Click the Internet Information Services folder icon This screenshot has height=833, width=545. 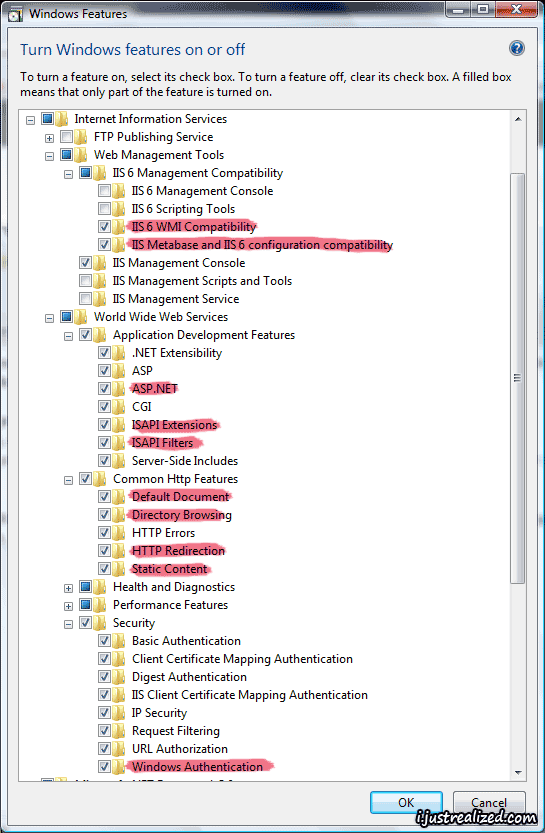tap(62, 118)
